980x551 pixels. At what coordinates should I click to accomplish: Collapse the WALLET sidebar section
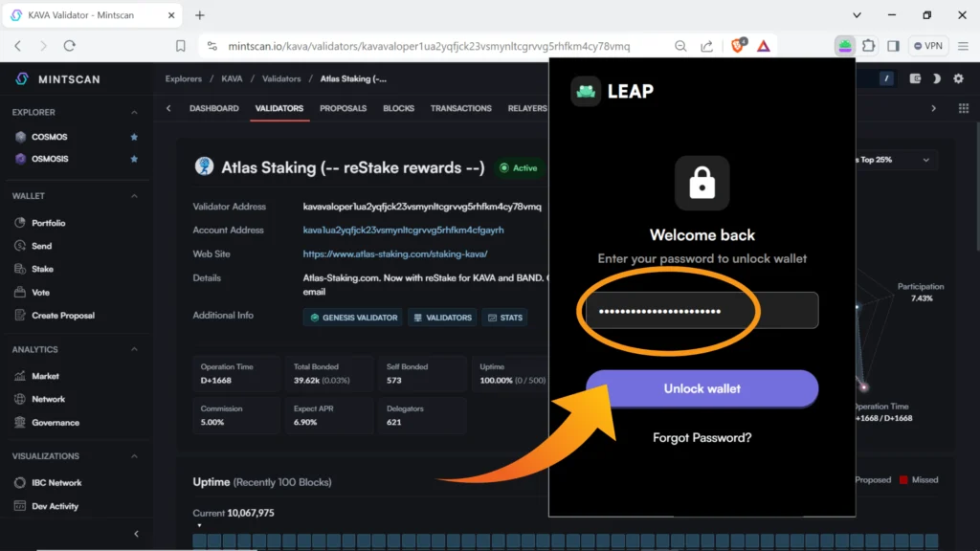tap(134, 196)
